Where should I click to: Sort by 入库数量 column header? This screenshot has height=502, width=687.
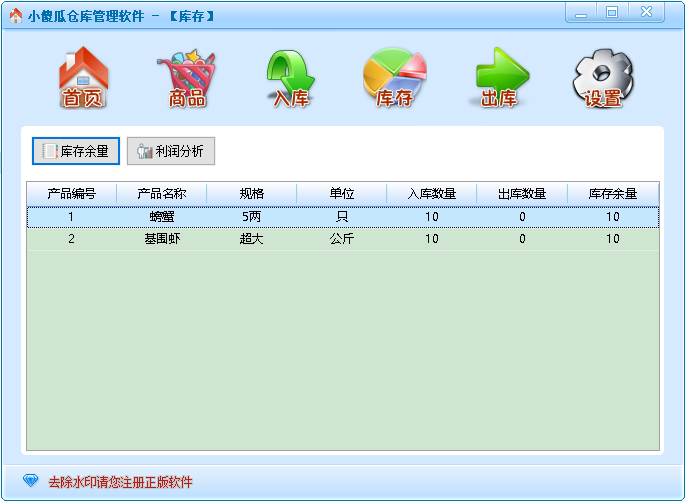click(431, 194)
